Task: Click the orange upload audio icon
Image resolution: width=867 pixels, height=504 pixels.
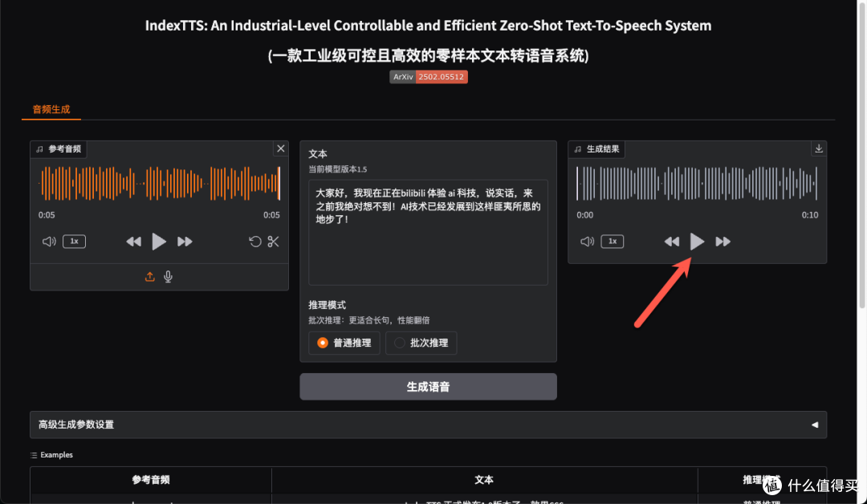Action: click(x=150, y=276)
